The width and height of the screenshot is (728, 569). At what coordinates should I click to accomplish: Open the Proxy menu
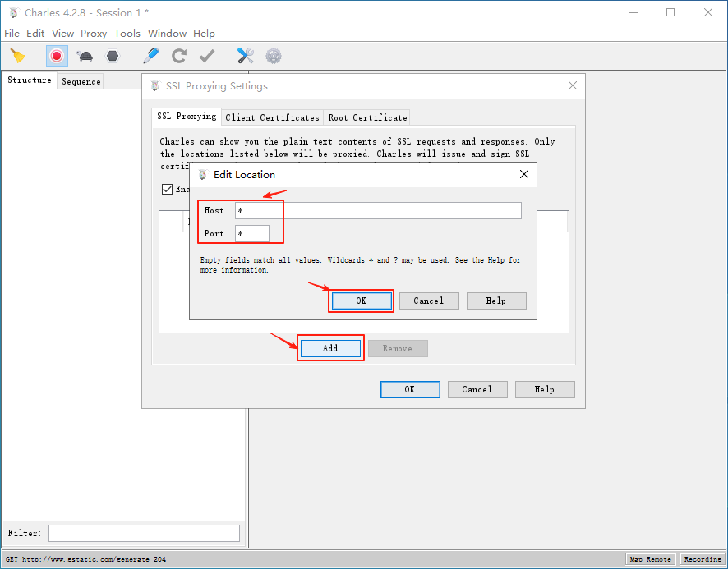coord(94,34)
